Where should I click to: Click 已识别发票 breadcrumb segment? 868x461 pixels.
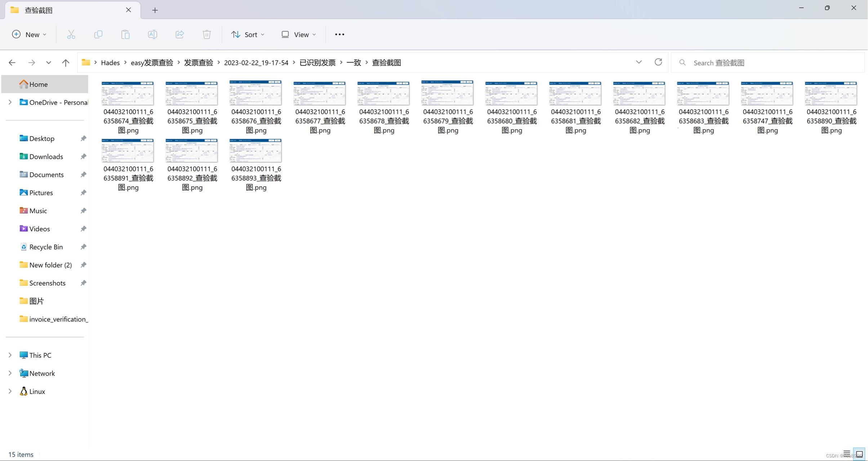[317, 63]
